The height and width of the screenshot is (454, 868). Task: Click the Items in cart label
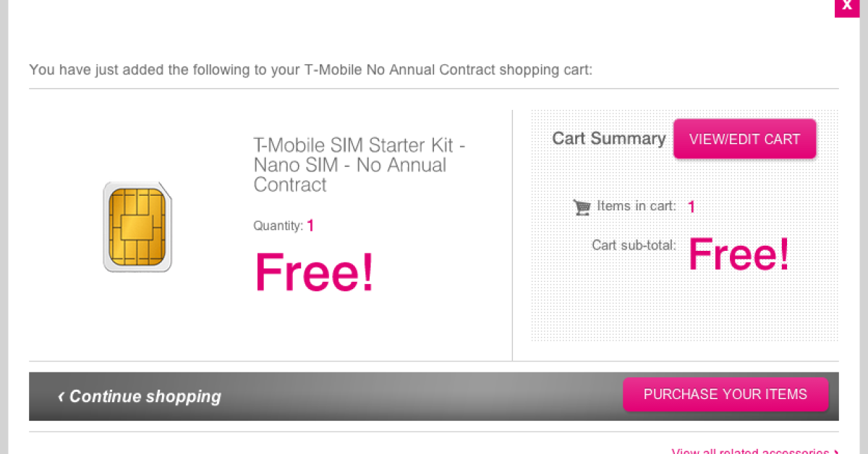point(637,207)
